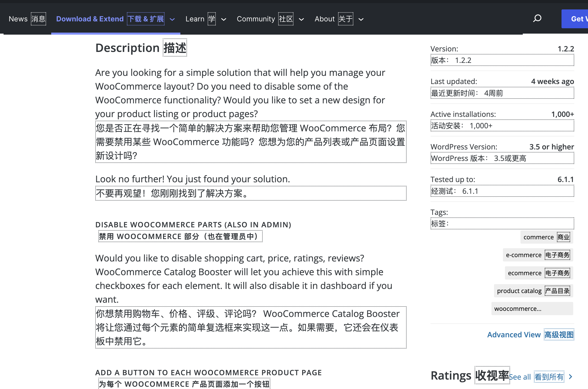Open the Learn menu
This screenshot has width=588, height=389.
click(195, 19)
